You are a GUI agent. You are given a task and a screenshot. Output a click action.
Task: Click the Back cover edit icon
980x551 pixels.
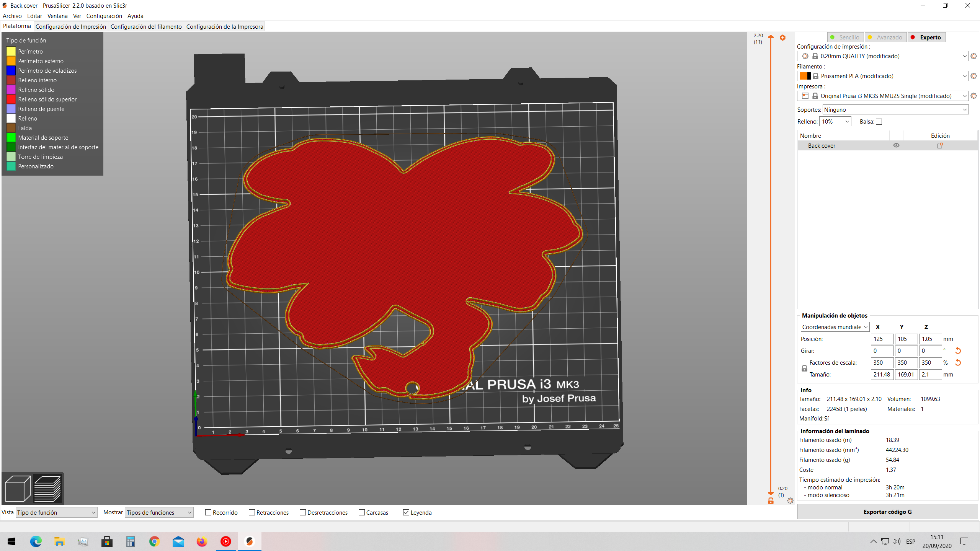point(940,145)
